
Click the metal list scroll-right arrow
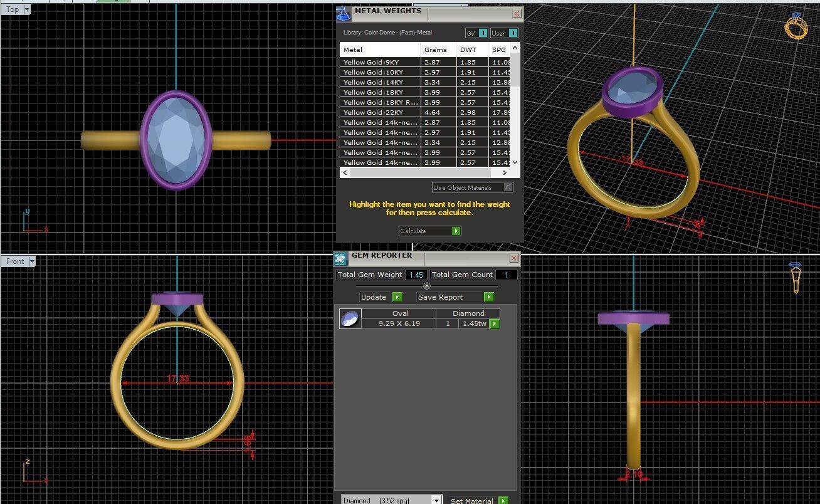coord(505,172)
